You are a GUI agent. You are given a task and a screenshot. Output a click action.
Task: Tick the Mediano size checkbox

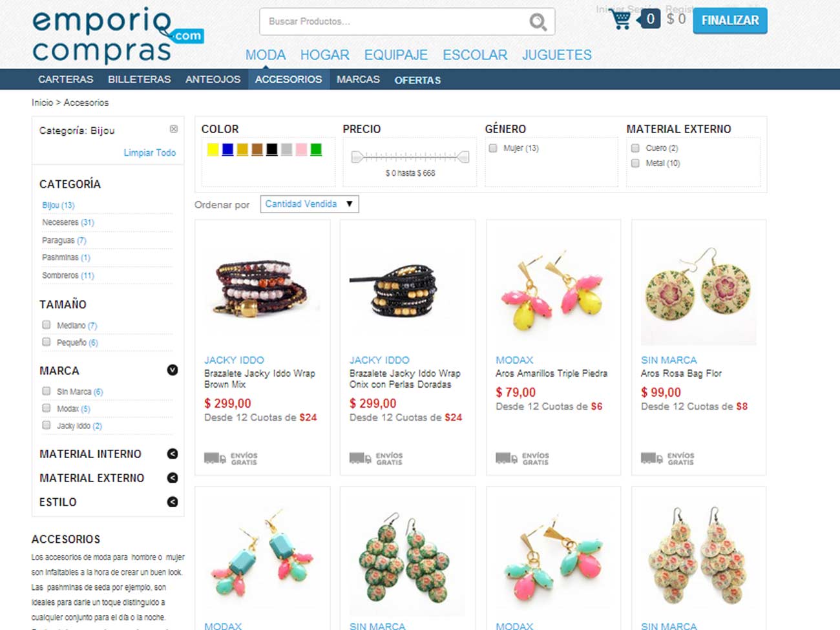[47, 325]
